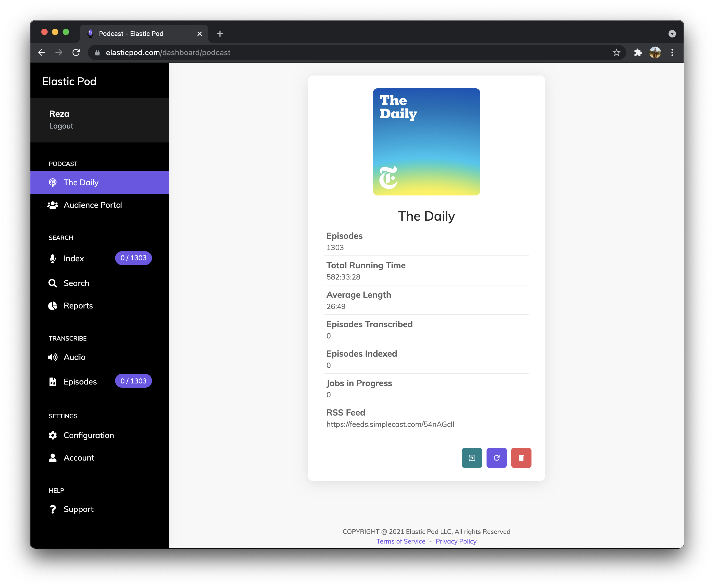Click the purple refresh feed button

[x=496, y=458]
